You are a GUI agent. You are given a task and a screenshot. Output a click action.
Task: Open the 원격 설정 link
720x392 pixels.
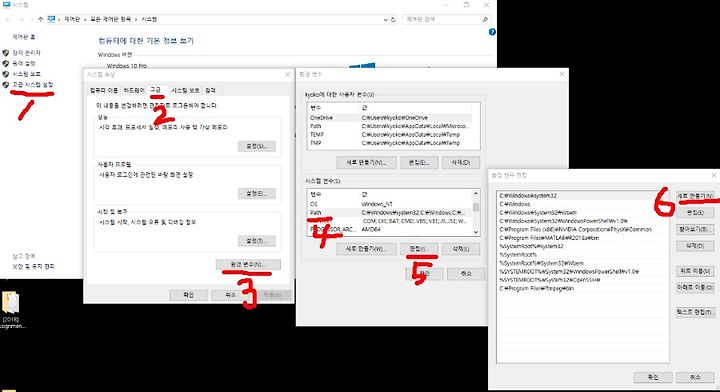(23, 63)
